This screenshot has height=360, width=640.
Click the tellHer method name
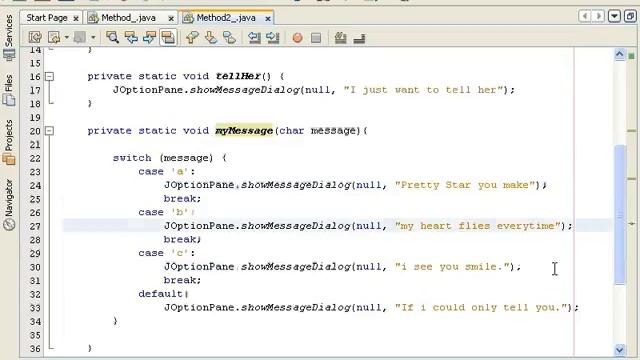tap(238, 76)
